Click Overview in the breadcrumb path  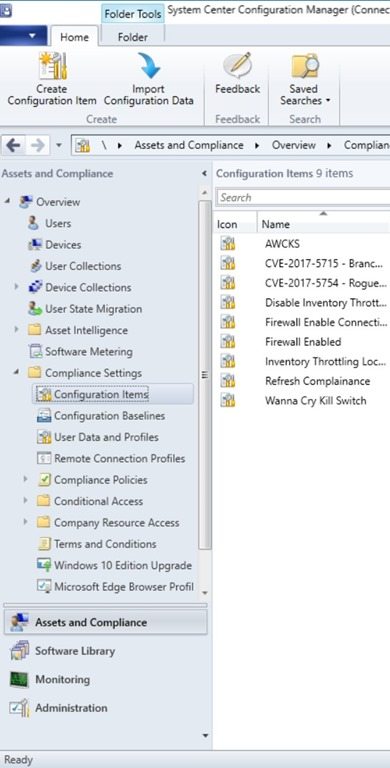293,145
